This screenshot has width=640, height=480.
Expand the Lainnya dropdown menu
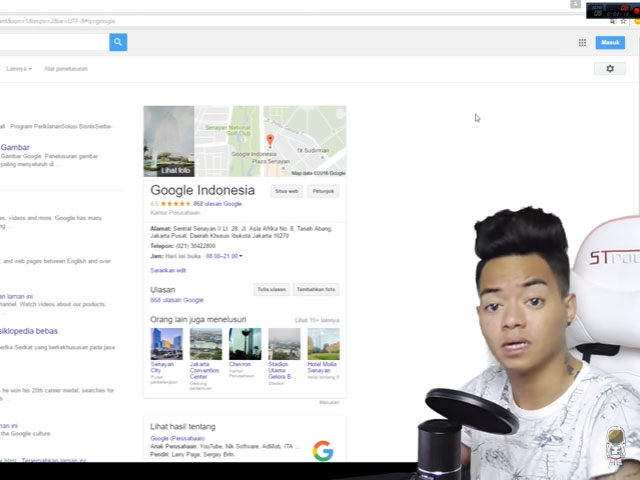(19, 69)
